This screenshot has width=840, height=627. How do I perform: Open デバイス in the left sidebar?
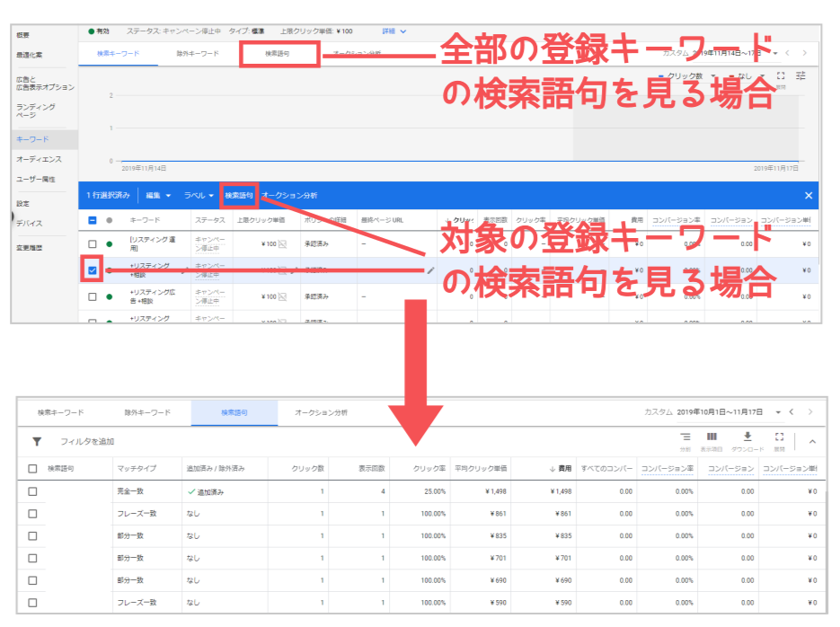tap(29, 224)
